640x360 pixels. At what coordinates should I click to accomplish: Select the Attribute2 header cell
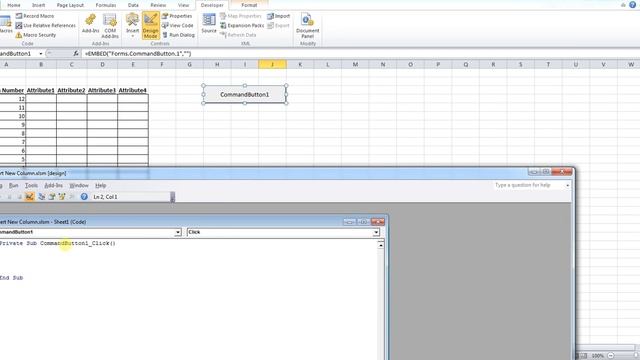coord(71,90)
